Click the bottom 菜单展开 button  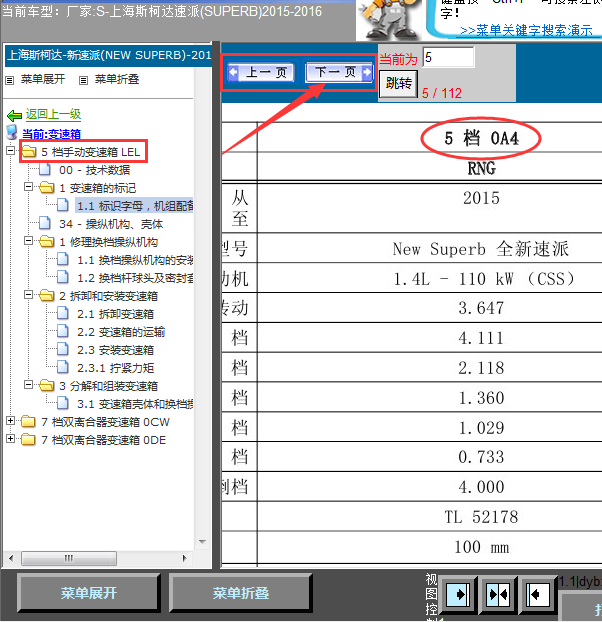pos(89,593)
